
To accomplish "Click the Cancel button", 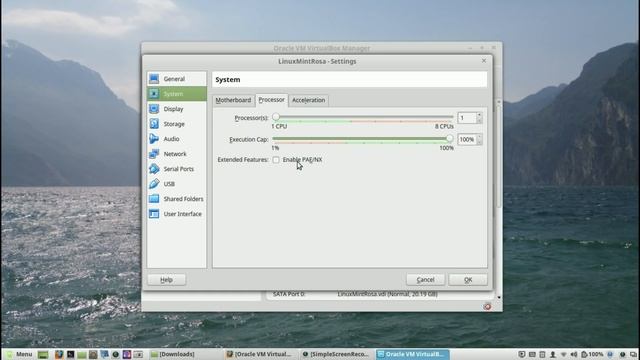I will click(x=425, y=280).
